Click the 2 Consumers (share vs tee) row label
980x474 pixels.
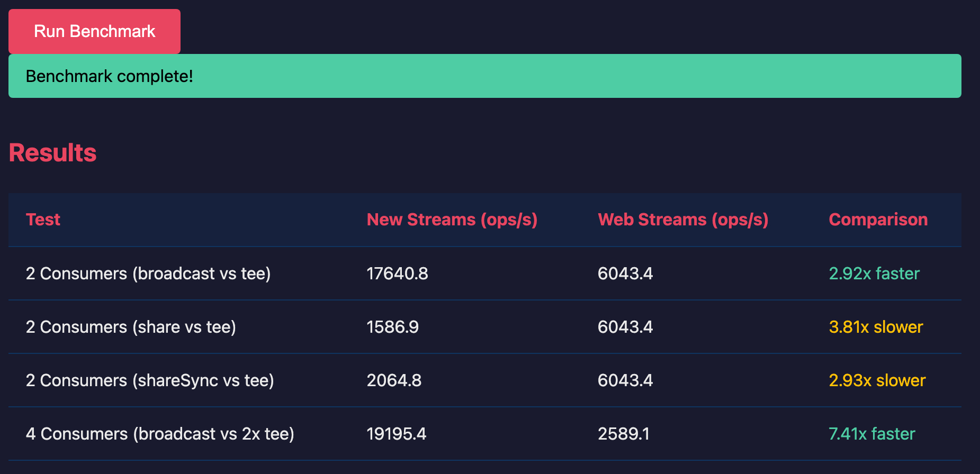(131, 327)
